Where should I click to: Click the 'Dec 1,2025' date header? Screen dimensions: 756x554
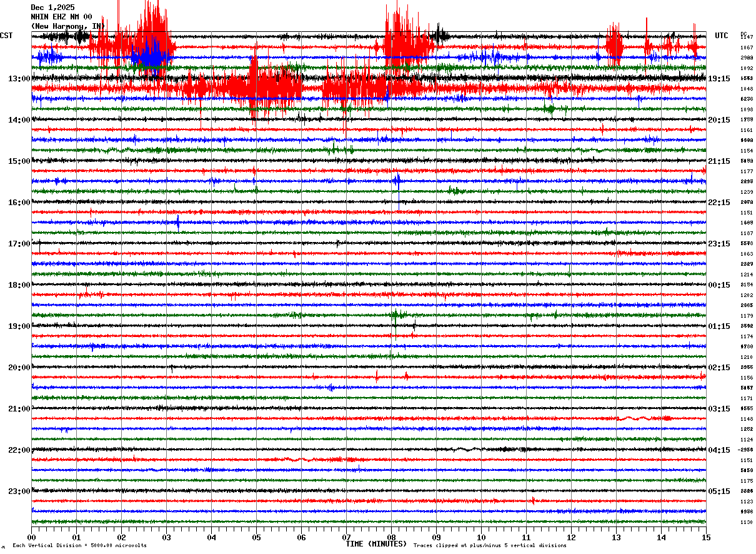point(52,8)
